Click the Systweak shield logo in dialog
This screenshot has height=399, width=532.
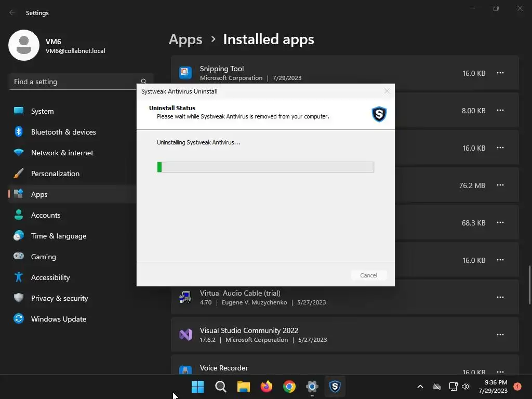click(379, 114)
